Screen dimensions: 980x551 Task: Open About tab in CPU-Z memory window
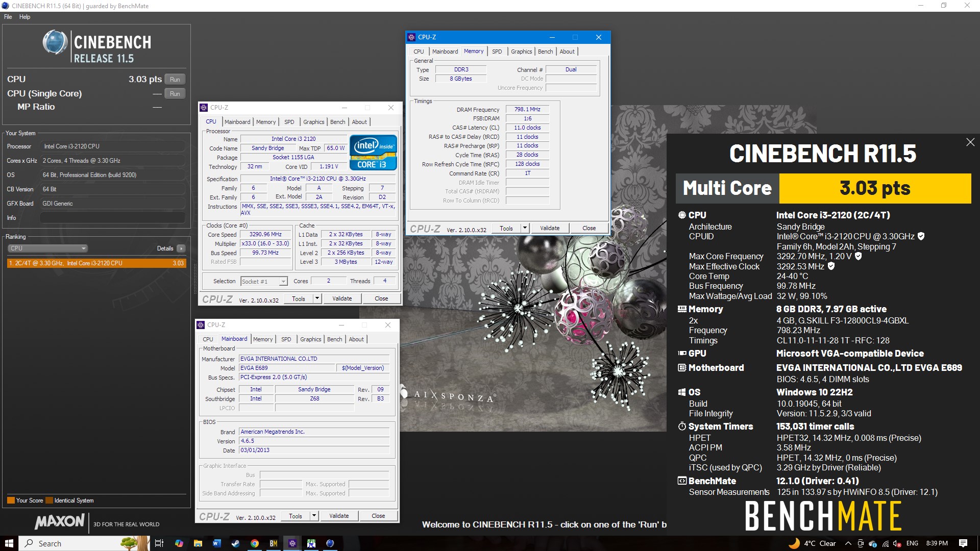point(567,52)
